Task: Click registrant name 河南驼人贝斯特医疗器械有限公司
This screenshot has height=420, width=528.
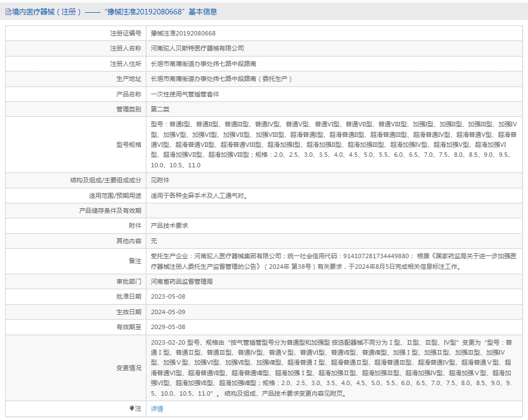Action: click(x=197, y=48)
